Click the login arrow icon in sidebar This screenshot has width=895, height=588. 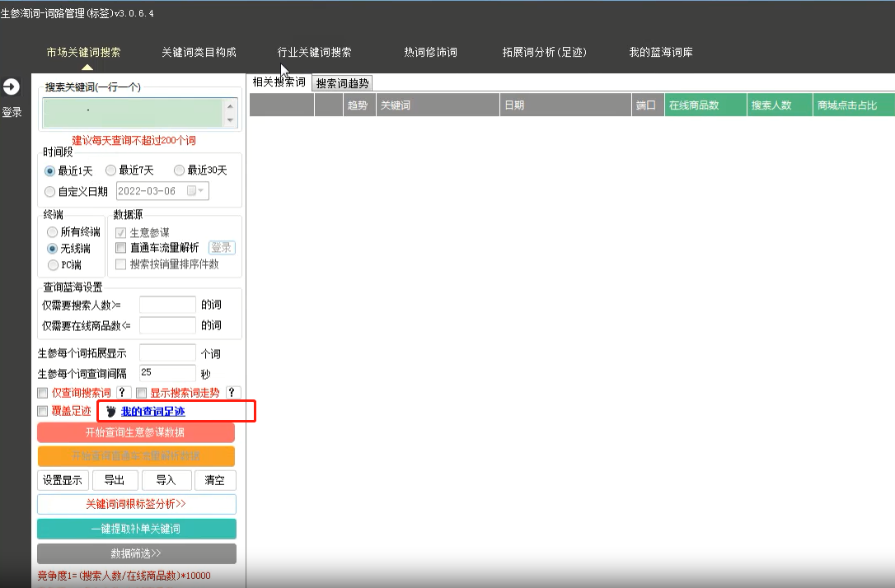tap(11, 86)
